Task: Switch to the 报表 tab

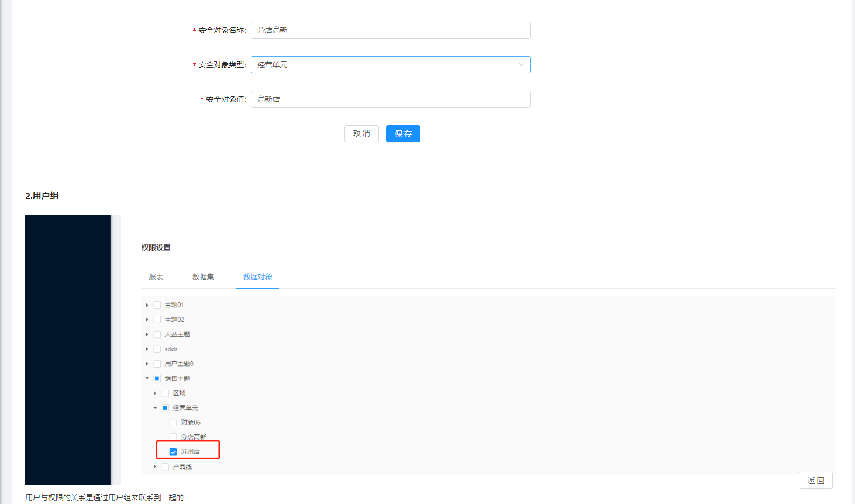Action: (x=156, y=277)
